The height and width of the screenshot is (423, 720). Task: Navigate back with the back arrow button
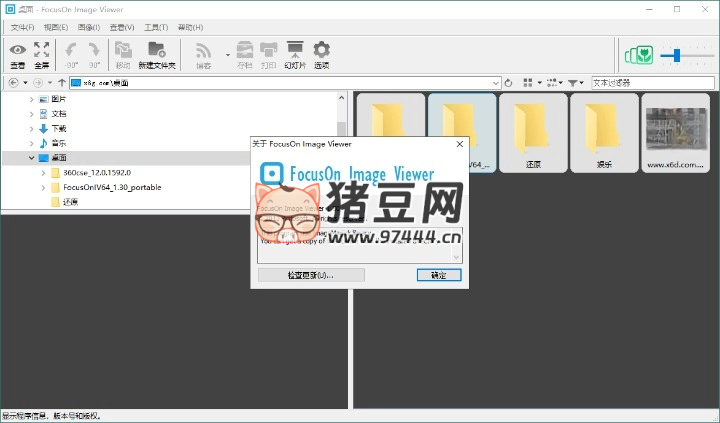pyautogui.click(x=13, y=83)
